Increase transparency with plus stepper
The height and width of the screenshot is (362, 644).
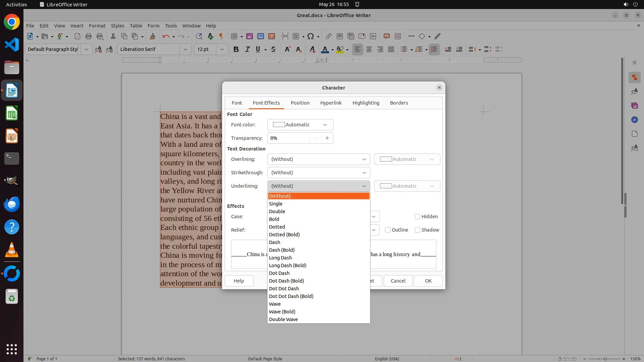point(327,138)
